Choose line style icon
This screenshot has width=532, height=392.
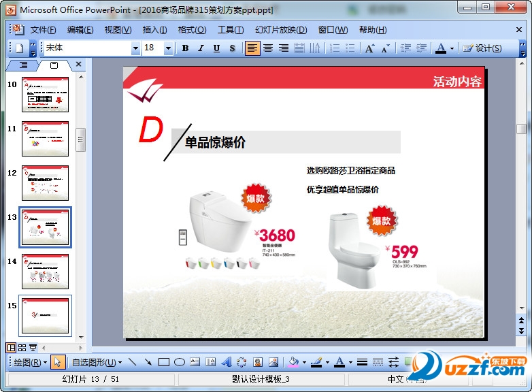(x=362, y=363)
